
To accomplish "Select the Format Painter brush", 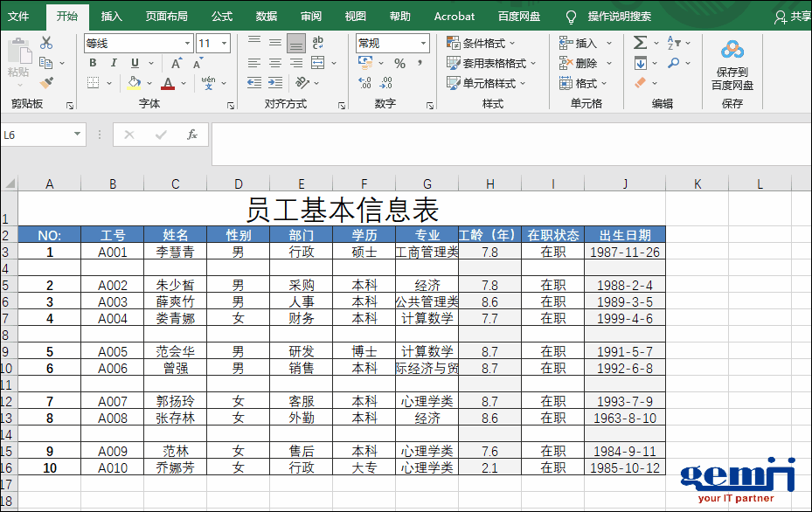I will 46,83.
